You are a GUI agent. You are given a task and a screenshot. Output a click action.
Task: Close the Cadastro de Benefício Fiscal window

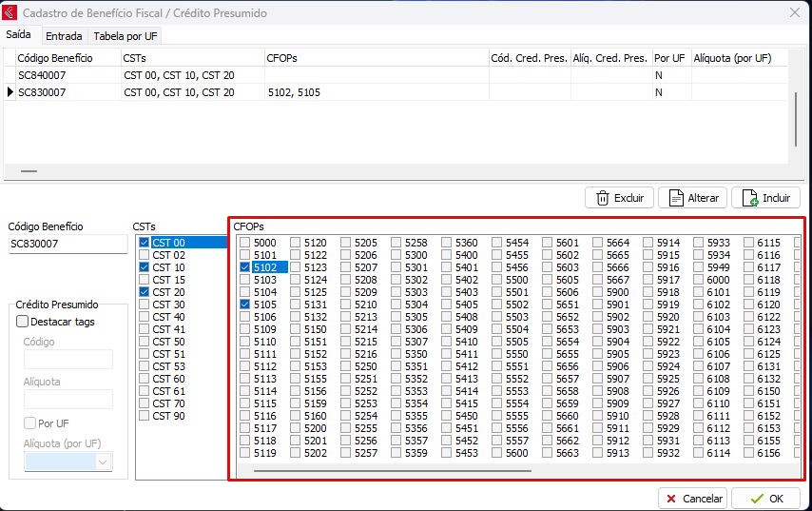coord(795,13)
